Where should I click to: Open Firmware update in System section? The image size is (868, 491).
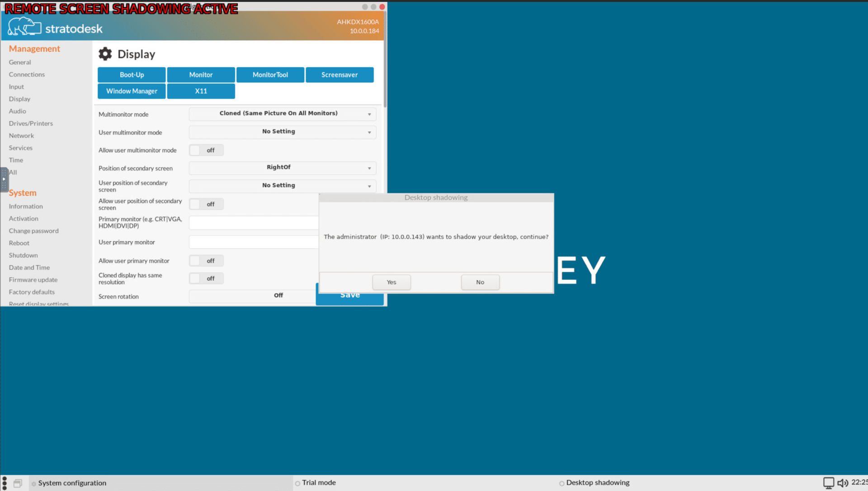33,279
